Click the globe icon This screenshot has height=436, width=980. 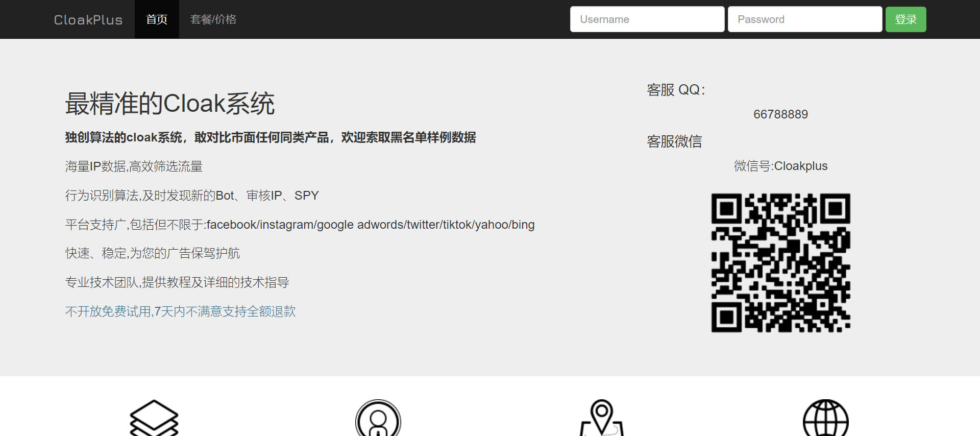tap(826, 418)
